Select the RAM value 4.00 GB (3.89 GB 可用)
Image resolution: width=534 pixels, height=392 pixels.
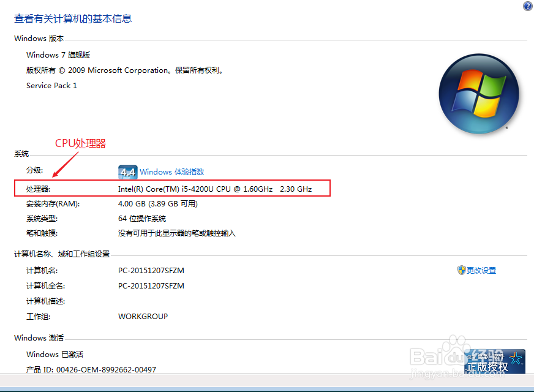tap(157, 204)
